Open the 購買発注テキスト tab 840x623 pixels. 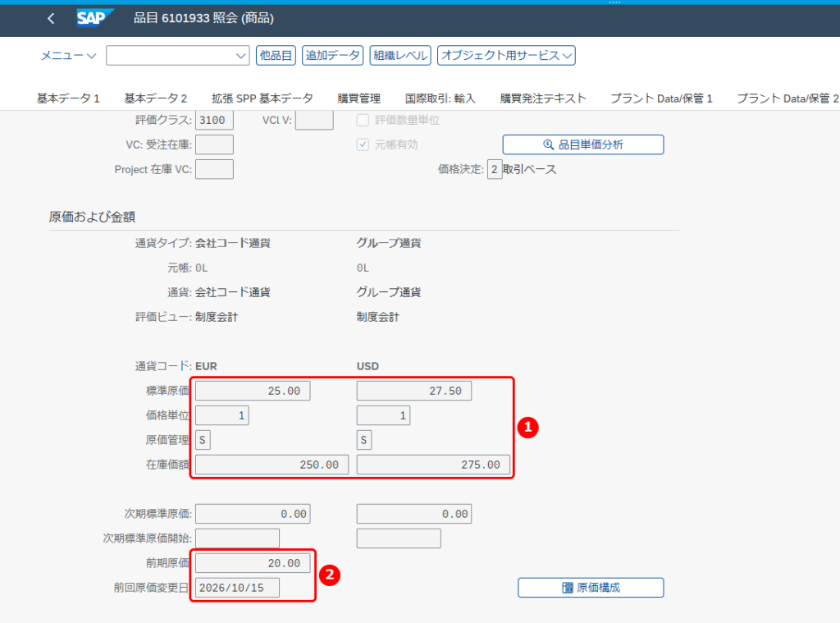pos(543,98)
